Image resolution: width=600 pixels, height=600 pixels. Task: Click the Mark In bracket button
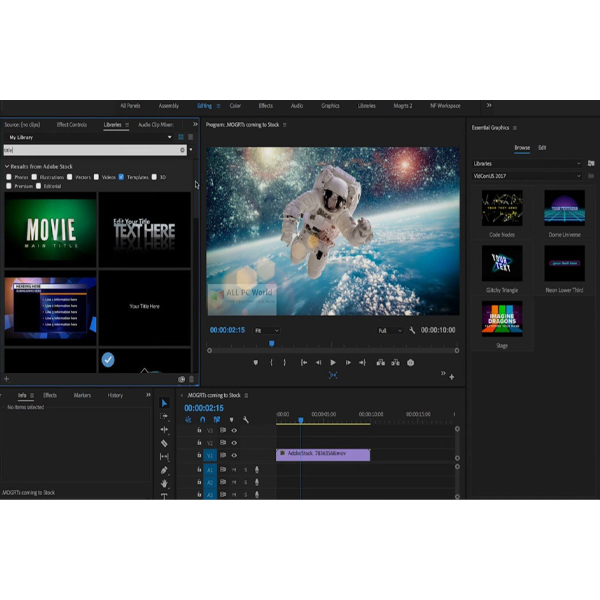(271, 362)
